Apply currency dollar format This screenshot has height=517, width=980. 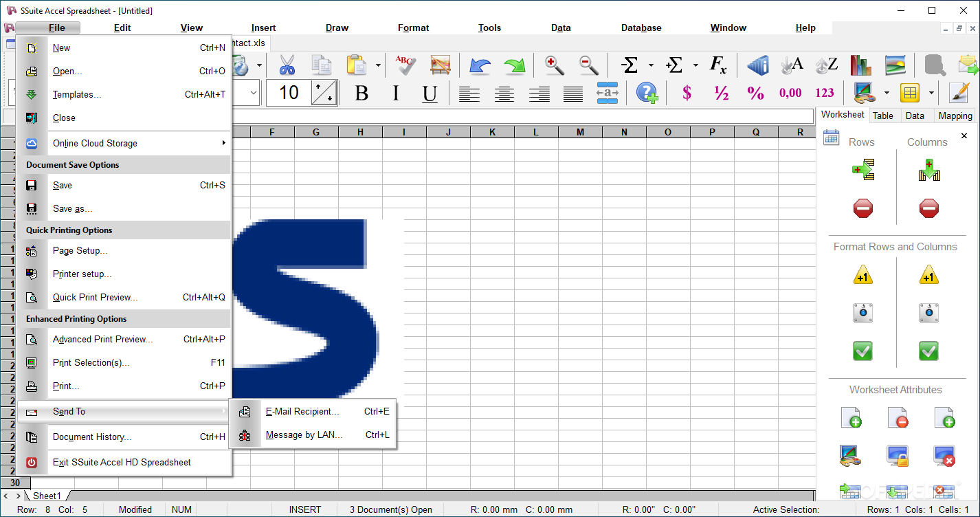687,93
